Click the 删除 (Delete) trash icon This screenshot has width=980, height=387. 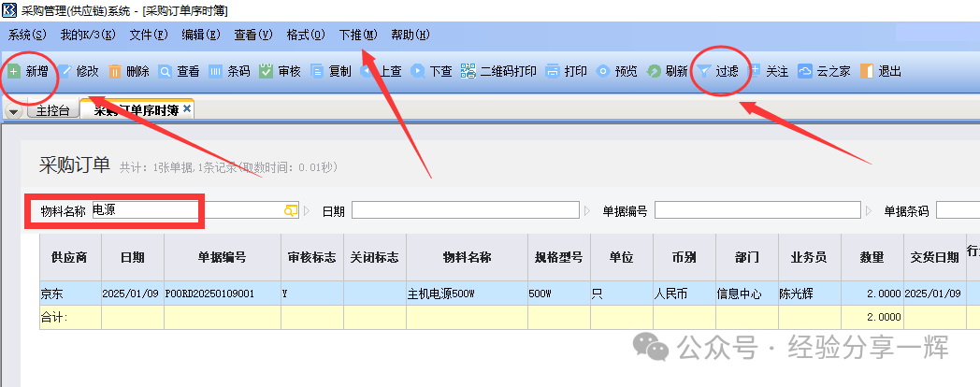(115, 71)
